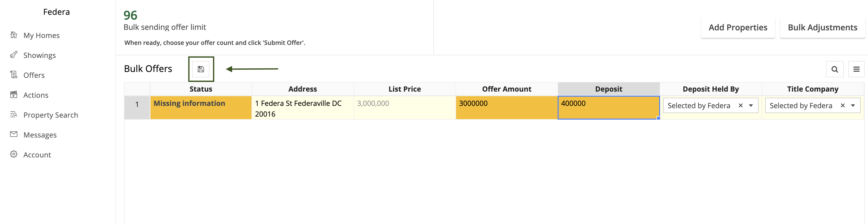Click the Actions calendar icon
868x224 pixels.
(14, 95)
